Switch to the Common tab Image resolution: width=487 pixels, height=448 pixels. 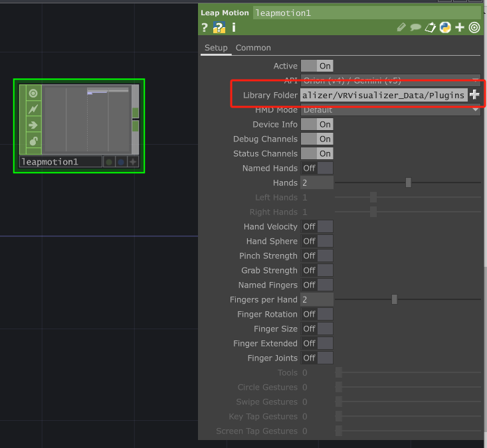253,48
